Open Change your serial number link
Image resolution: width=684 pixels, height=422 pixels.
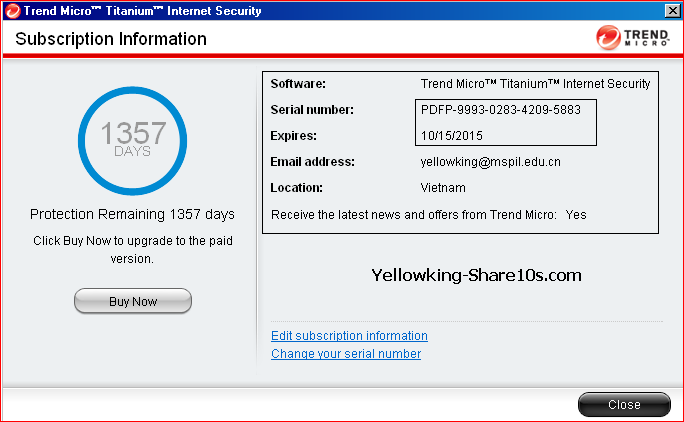[346, 353]
